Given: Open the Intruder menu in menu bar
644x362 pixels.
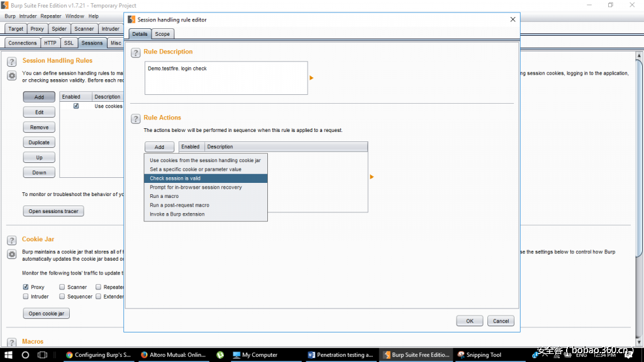Looking at the screenshot, I should point(28,16).
